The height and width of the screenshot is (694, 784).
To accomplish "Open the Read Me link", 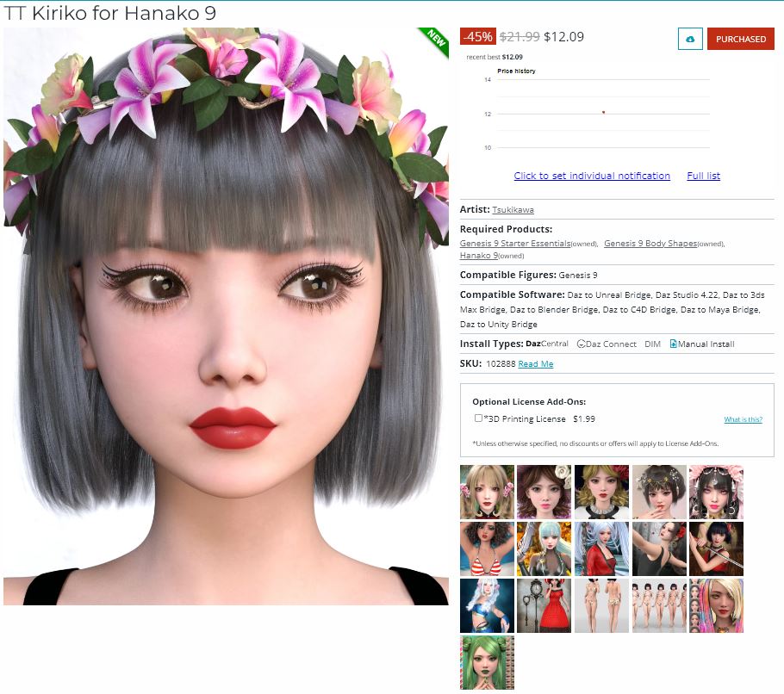I will [536, 363].
